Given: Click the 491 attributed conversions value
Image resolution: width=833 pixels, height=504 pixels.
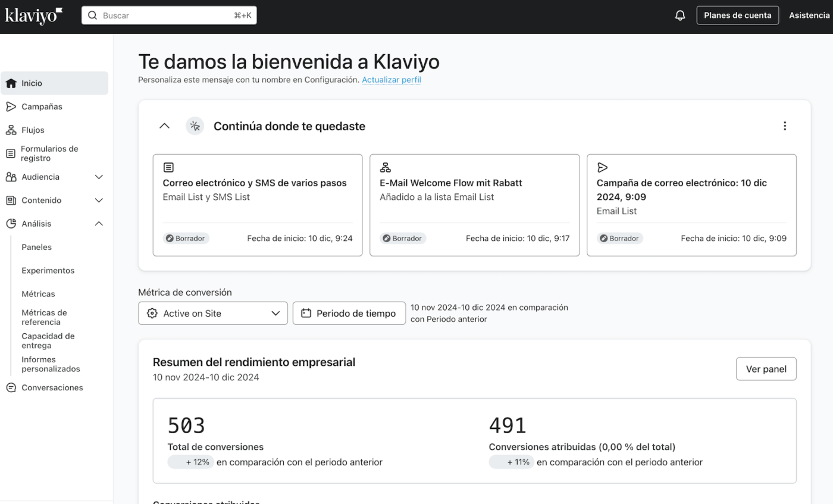Looking at the screenshot, I should (x=508, y=425).
